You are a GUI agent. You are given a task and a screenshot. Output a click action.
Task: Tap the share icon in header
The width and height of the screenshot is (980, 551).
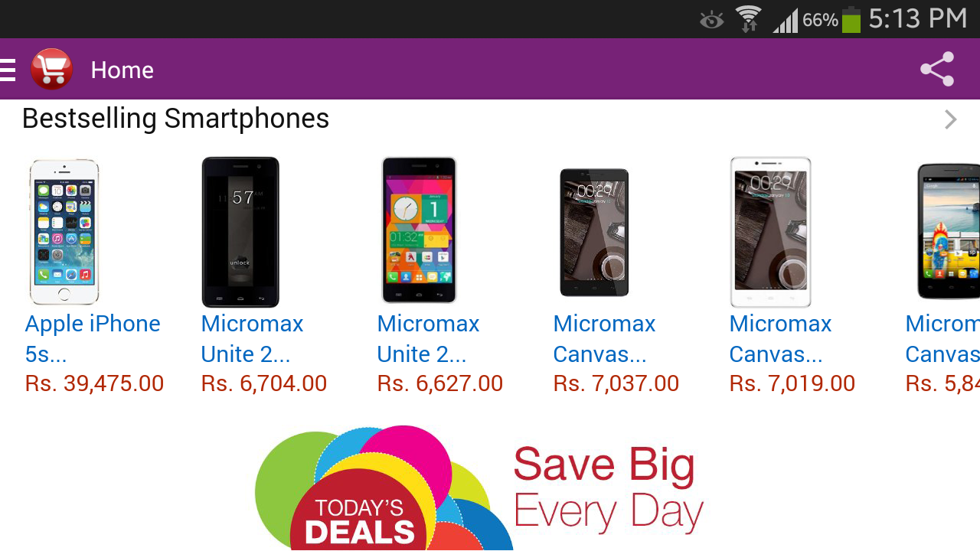pos(937,70)
